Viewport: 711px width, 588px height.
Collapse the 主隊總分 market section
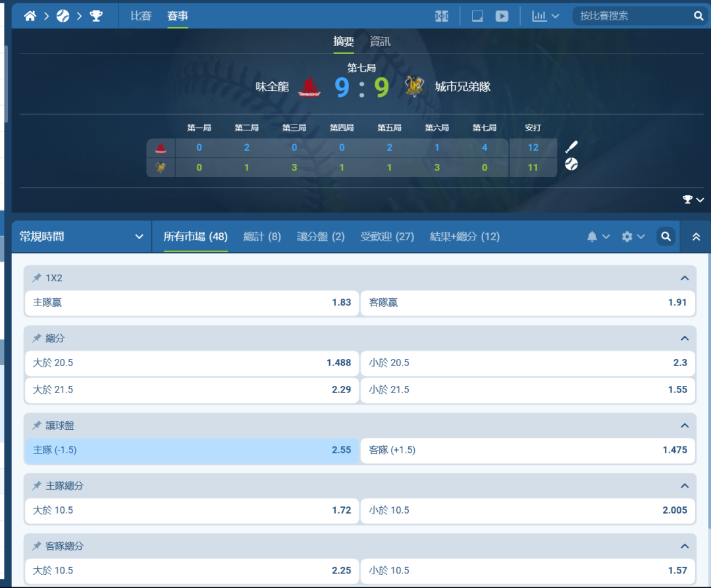pyautogui.click(x=685, y=485)
